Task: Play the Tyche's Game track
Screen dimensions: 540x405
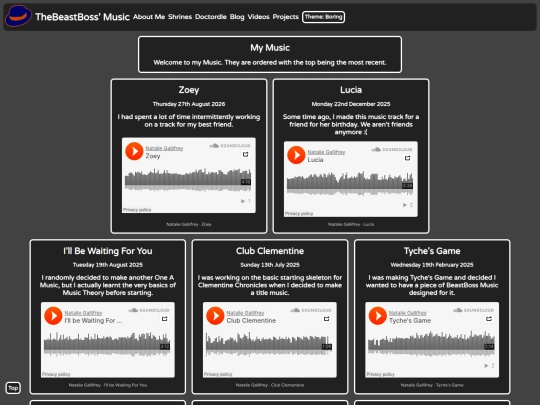Action: [x=377, y=316]
